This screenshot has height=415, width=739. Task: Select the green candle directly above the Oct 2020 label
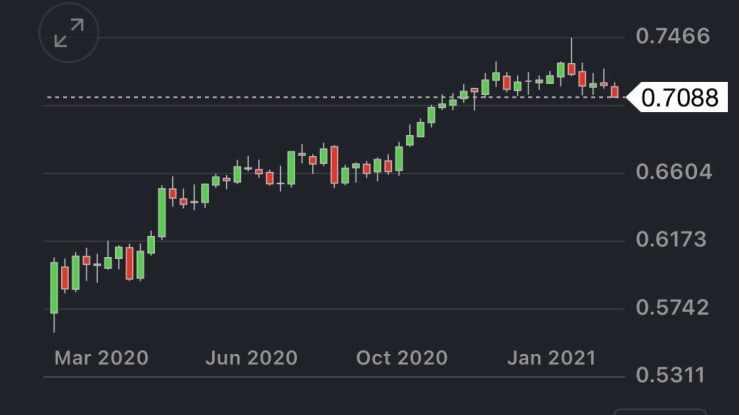(399, 158)
